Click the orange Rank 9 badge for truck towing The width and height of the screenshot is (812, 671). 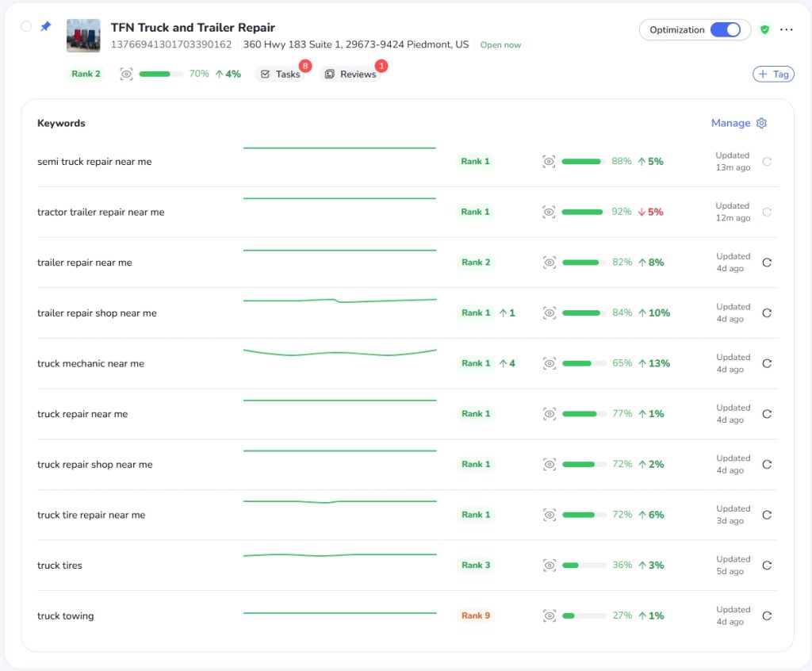tap(476, 615)
